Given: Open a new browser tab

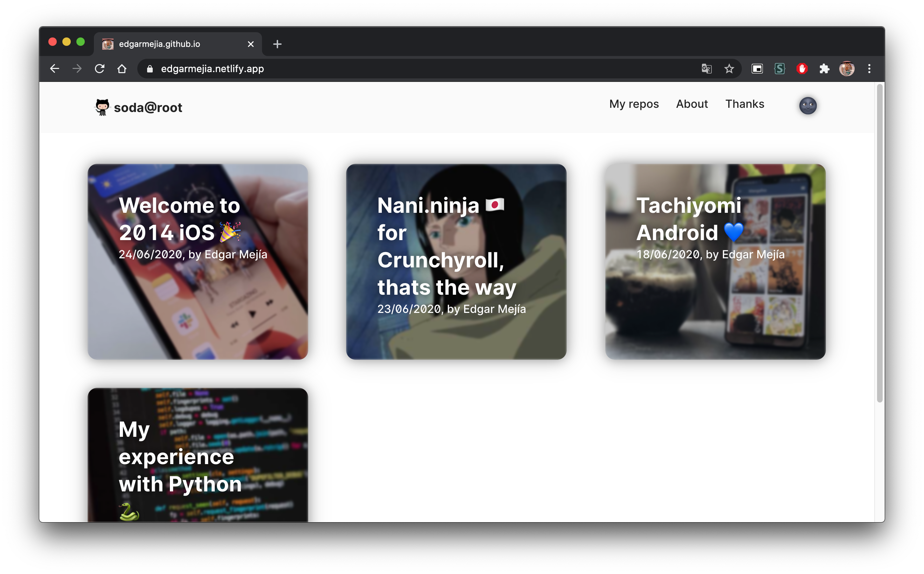Looking at the screenshot, I should 277,44.
